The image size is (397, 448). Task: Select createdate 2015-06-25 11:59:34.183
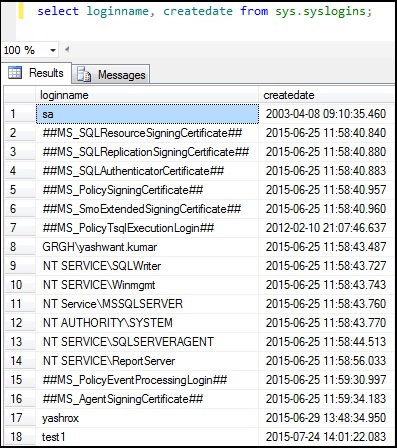(x=326, y=399)
